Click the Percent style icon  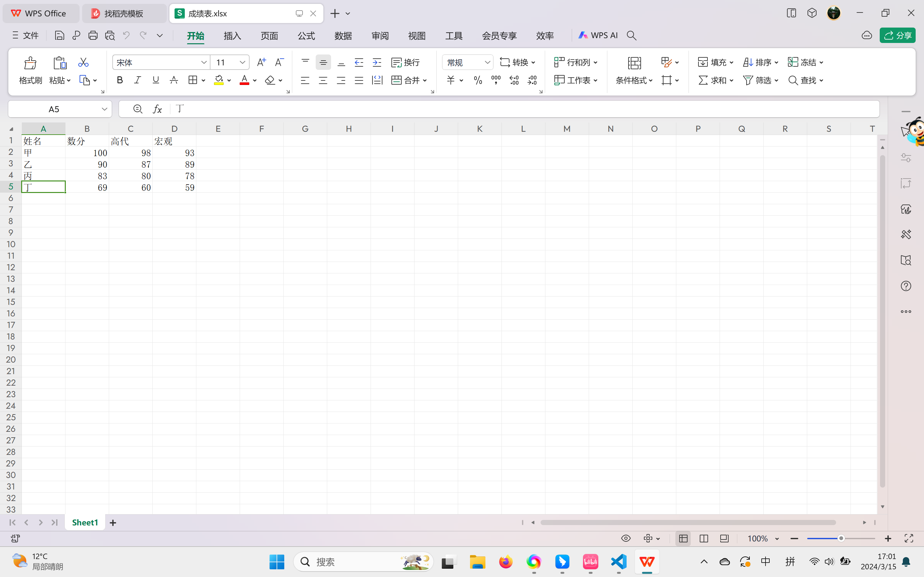coord(478,80)
